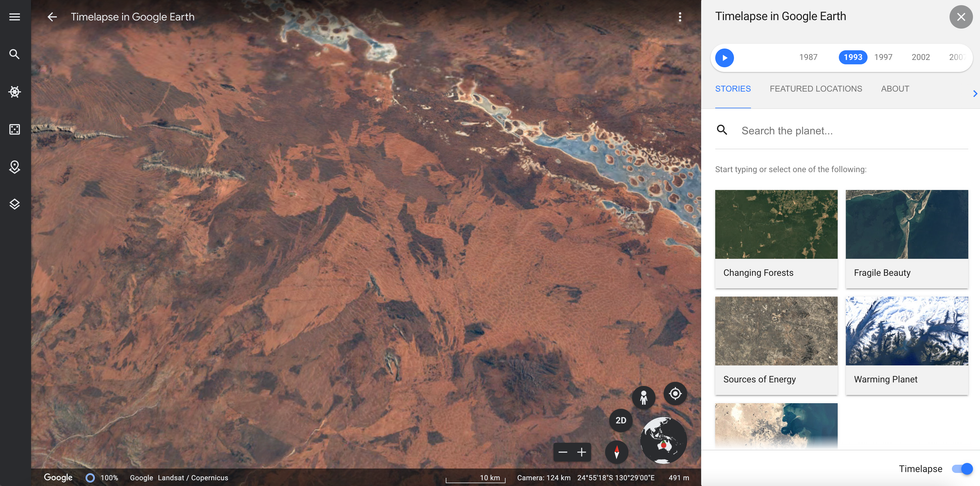Select year 2002 on the timeline
This screenshot has width=980, height=486.
[x=921, y=57]
